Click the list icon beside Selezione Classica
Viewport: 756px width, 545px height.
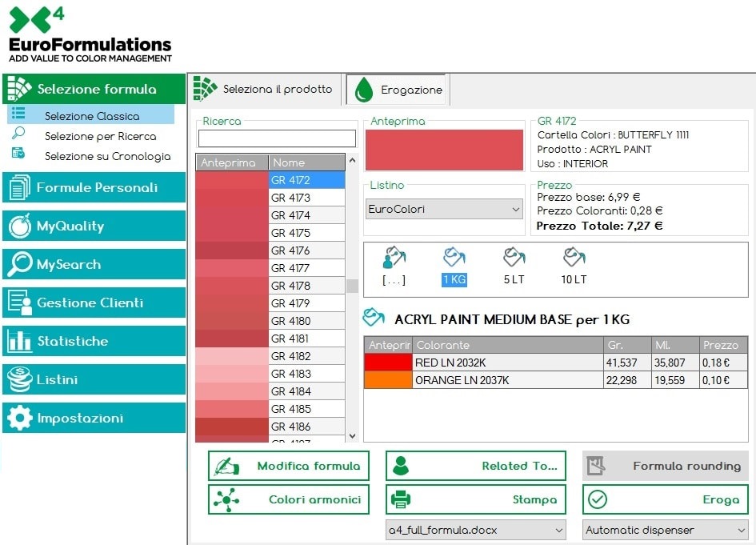[x=19, y=114]
